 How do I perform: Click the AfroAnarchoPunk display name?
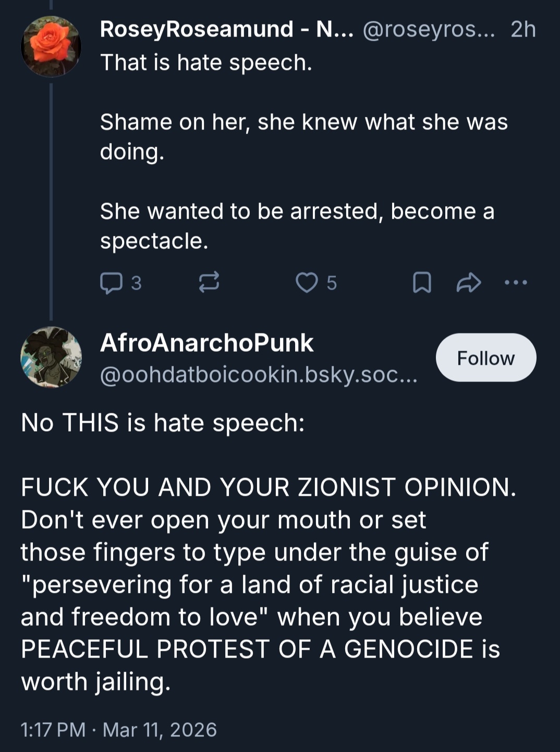[x=206, y=343]
